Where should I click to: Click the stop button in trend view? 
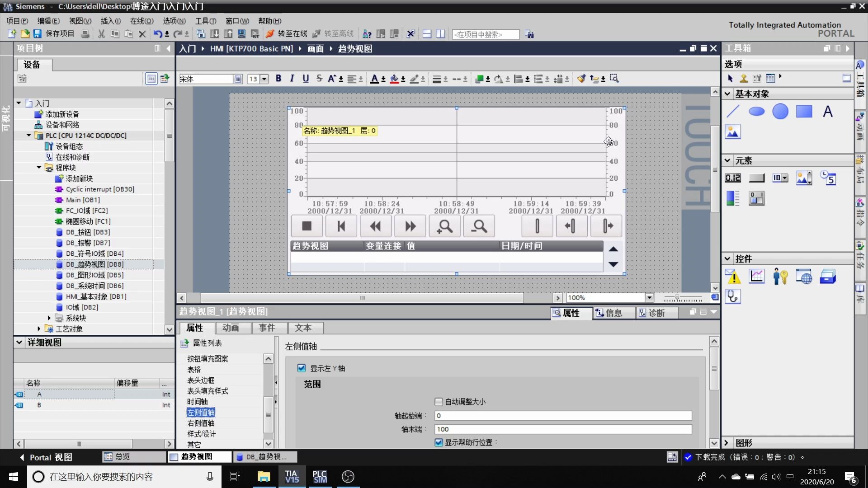[x=307, y=226]
